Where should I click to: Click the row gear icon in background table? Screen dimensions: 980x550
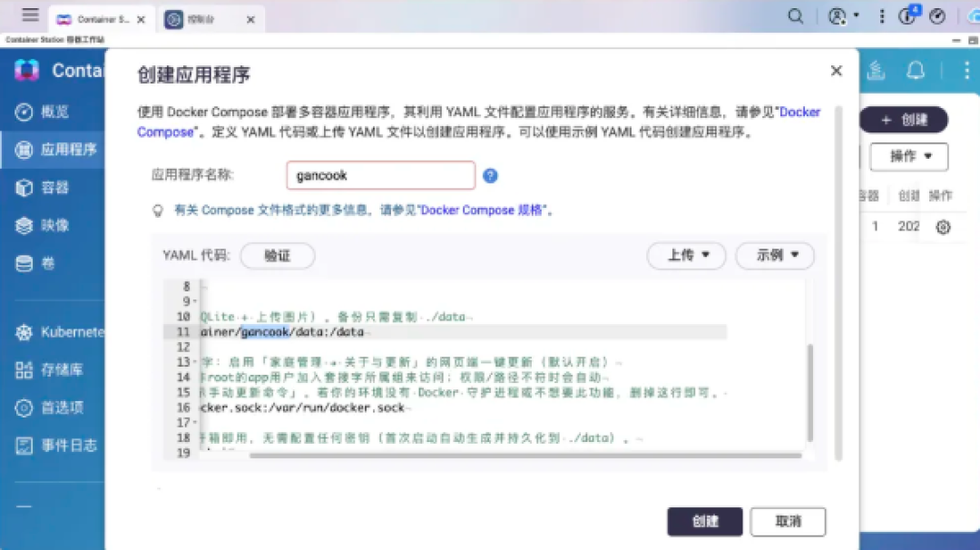click(943, 227)
